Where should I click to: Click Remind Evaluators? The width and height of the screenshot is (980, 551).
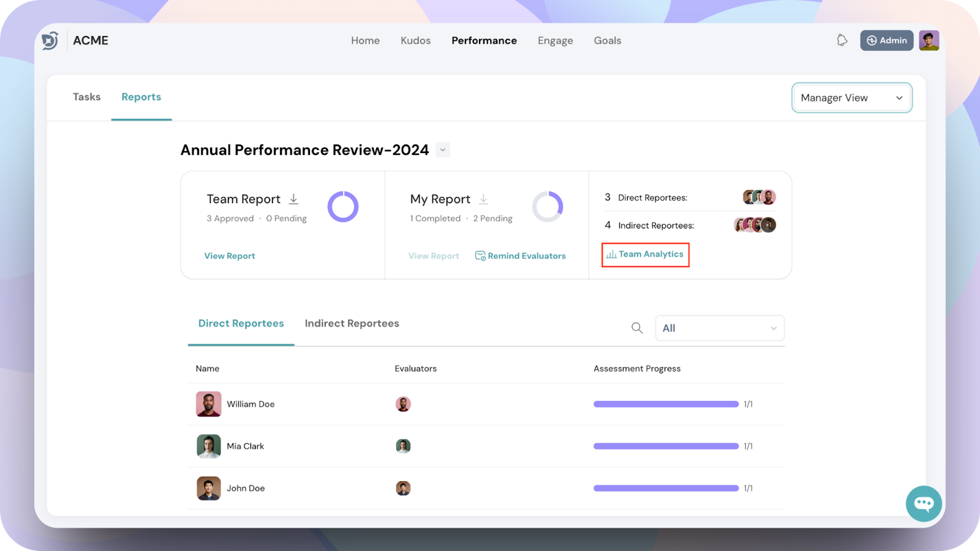(x=521, y=256)
